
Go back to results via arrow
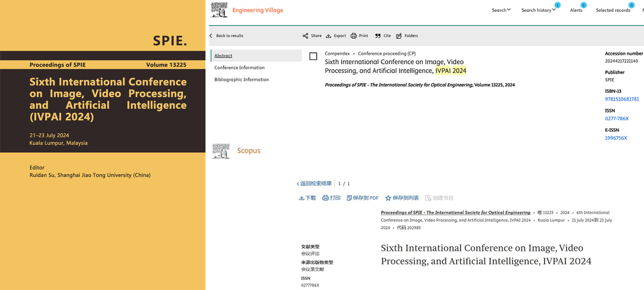(211, 36)
